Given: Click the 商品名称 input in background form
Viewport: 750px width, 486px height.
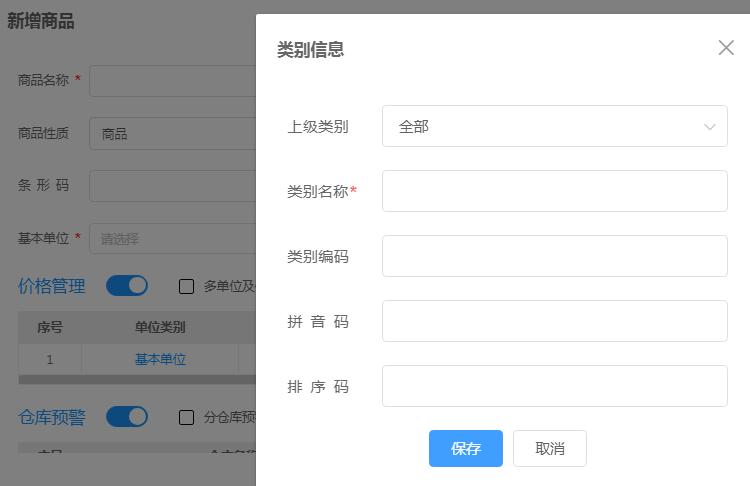Looking at the screenshot, I should click(173, 81).
